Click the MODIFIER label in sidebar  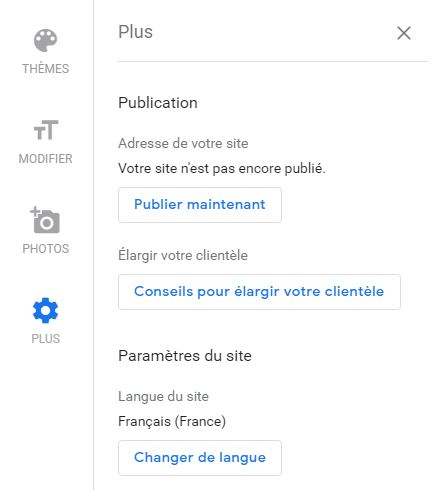[x=46, y=159]
